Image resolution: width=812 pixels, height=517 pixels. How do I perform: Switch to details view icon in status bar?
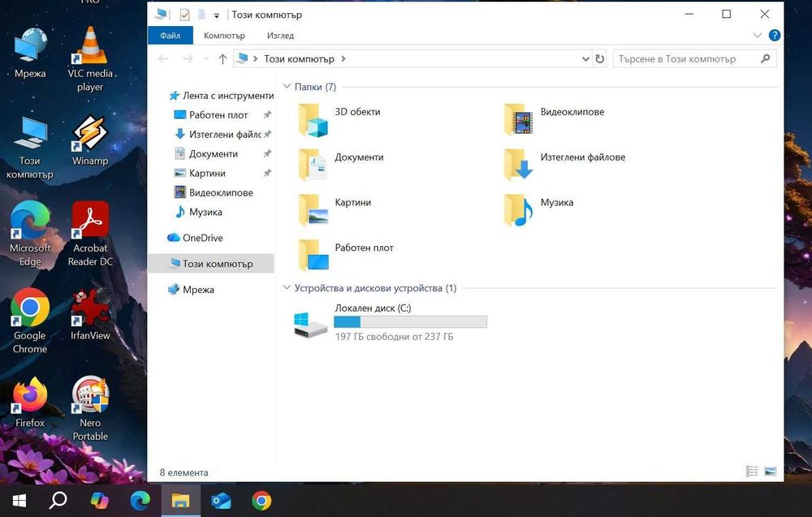point(751,472)
